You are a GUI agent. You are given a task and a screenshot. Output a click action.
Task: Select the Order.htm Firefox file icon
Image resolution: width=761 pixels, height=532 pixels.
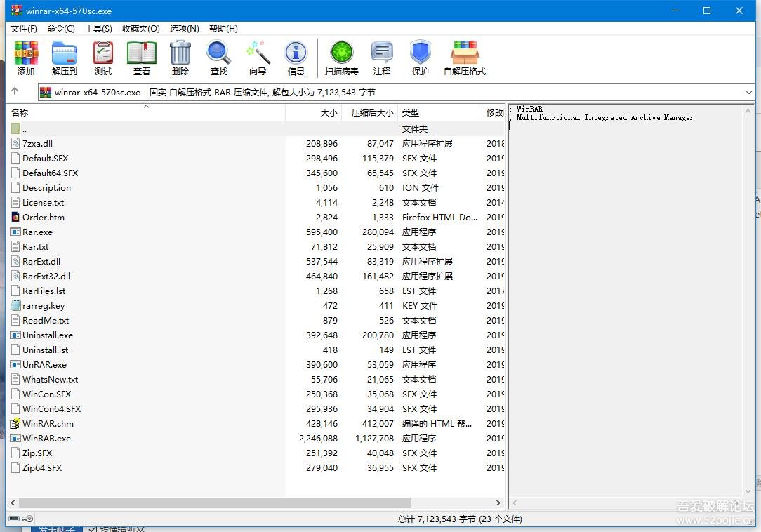[15, 217]
